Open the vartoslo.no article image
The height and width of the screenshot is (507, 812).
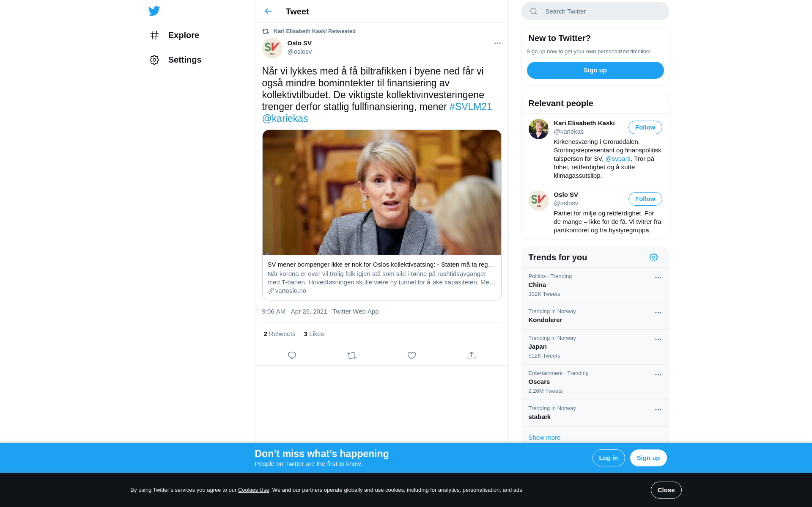[381, 193]
